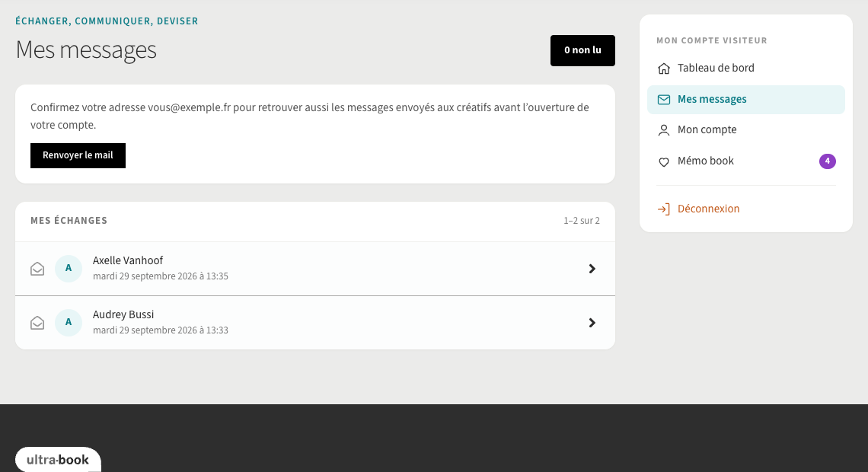Viewport: 868px width, 472px height.
Task: Click Axelle Vanhoof's round A avatar
Action: [x=69, y=269]
